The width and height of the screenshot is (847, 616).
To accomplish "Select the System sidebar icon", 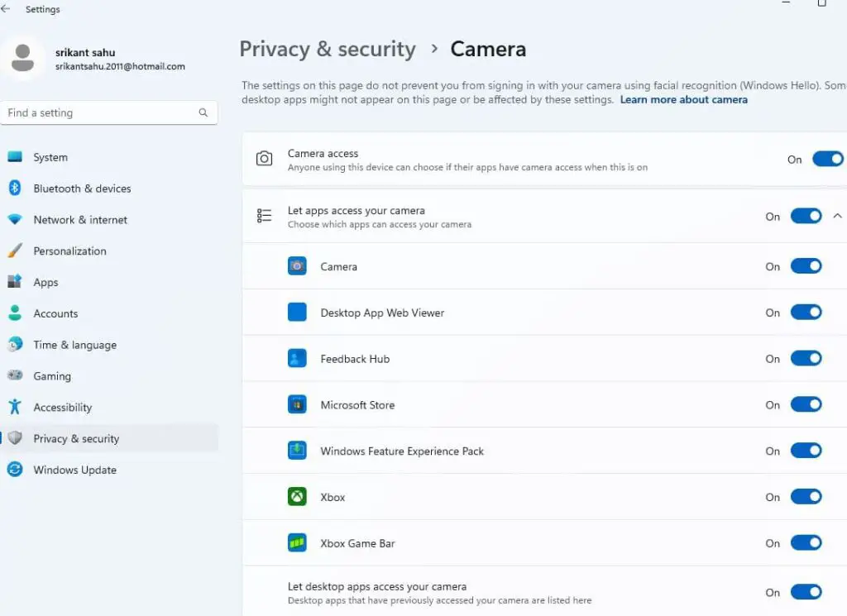I will click(x=18, y=157).
